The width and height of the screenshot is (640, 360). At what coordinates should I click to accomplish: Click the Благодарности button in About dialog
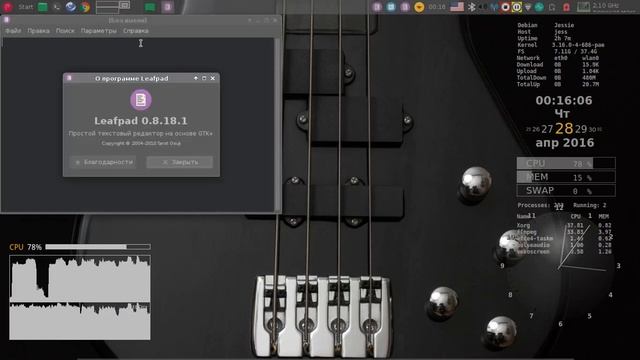pyautogui.click(x=103, y=162)
